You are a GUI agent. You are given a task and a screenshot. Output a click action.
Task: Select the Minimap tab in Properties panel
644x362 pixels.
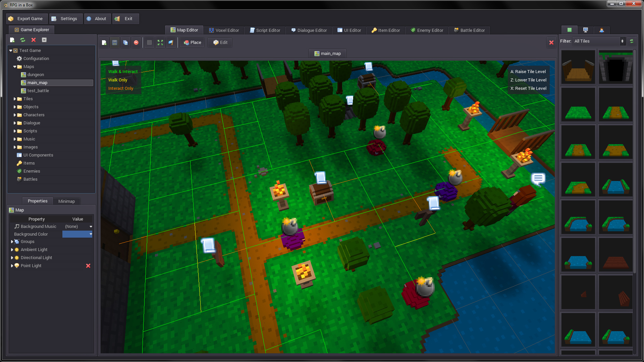click(67, 201)
